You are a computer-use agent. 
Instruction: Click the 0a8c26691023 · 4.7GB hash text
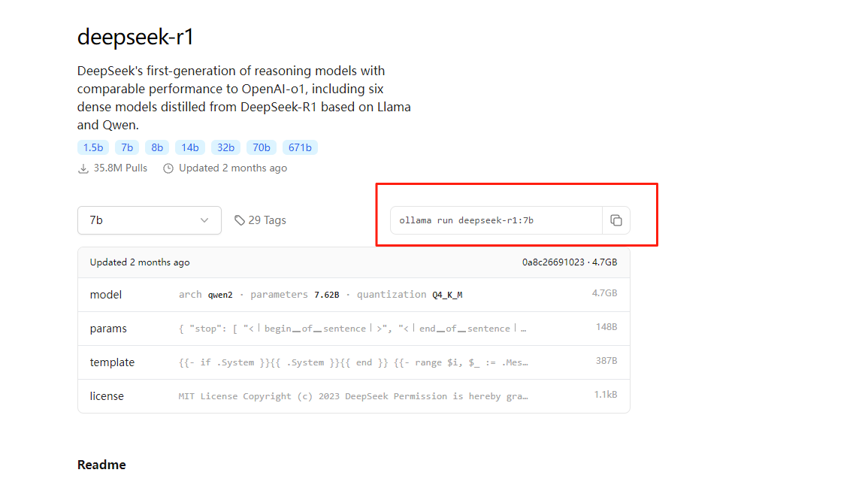coord(570,262)
